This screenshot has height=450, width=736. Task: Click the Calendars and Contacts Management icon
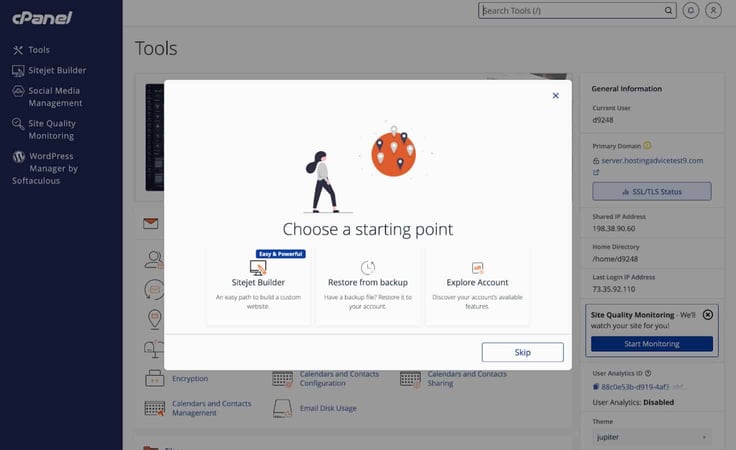point(154,408)
